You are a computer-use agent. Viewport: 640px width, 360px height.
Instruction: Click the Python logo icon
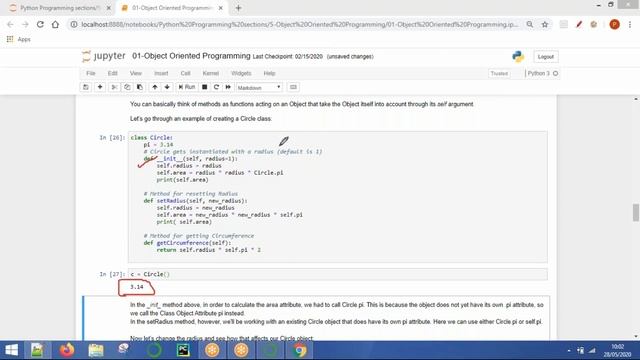coord(518,56)
